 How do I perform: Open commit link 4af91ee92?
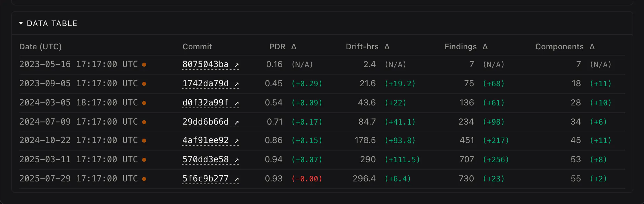click(210, 140)
